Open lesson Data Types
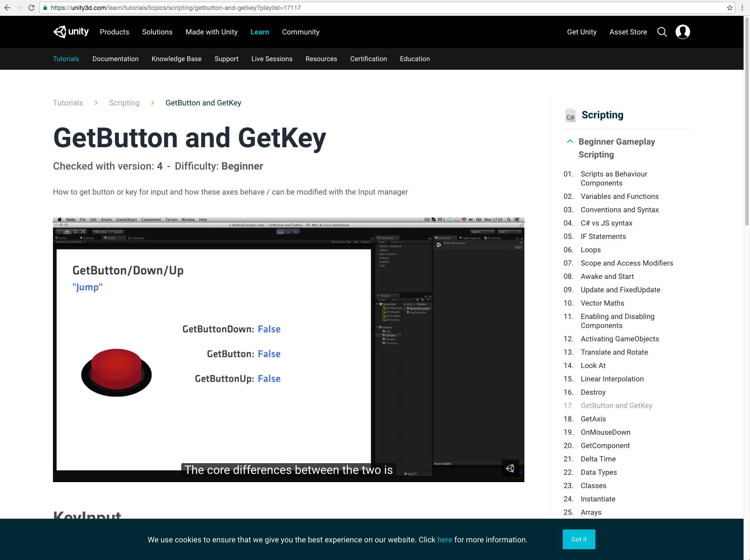The height and width of the screenshot is (560, 750). pyautogui.click(x=598, y=472)
